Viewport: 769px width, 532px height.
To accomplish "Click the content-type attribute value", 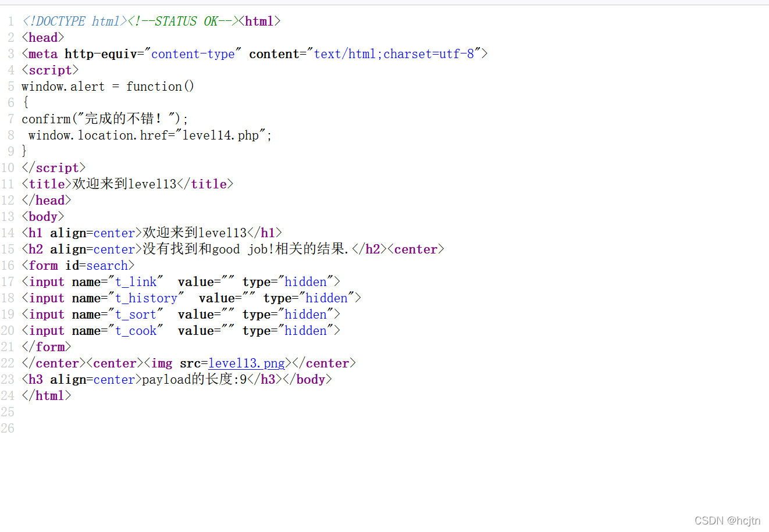I will (x=193, y=54).
